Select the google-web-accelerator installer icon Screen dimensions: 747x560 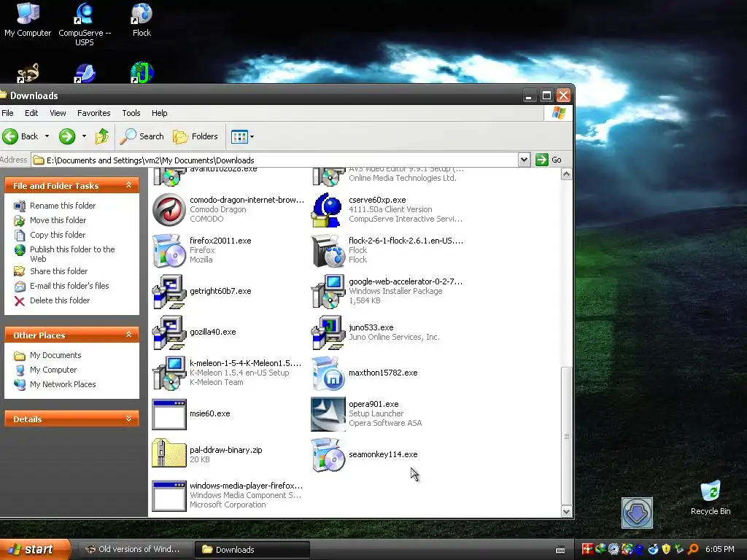(328, 292)
